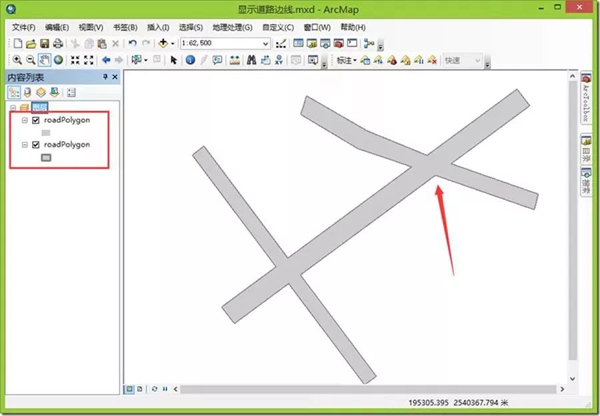The height and width of the screenshot is (416, 600).
Task: Collapse the first roadPolygon layer legend
Action: [x=24, y=120]
